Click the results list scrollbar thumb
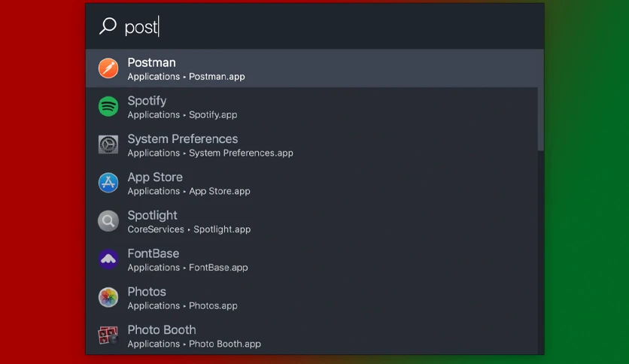This screenshot has height=364, width=629. [541, 100]
